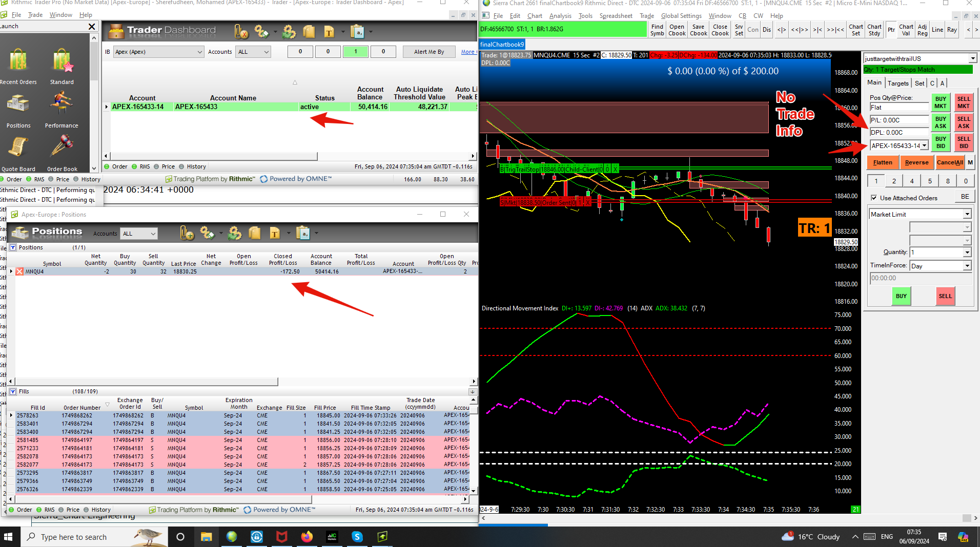This screenshot has width=980, height=547.
Task: Collapse the Fills section with its arrow button
Action: (472, 392)
